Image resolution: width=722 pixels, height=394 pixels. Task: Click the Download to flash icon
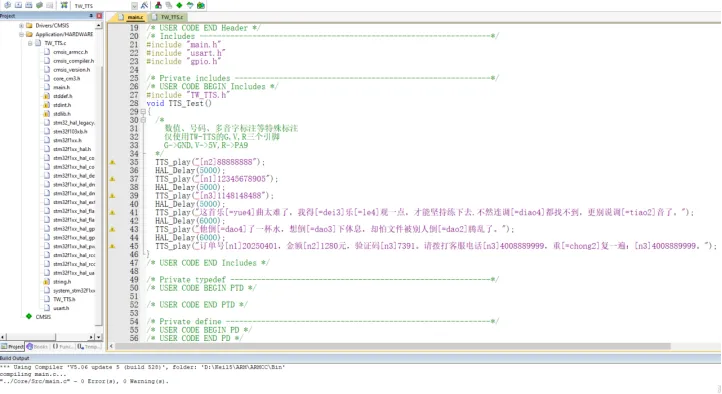click(x=64, y=6)
